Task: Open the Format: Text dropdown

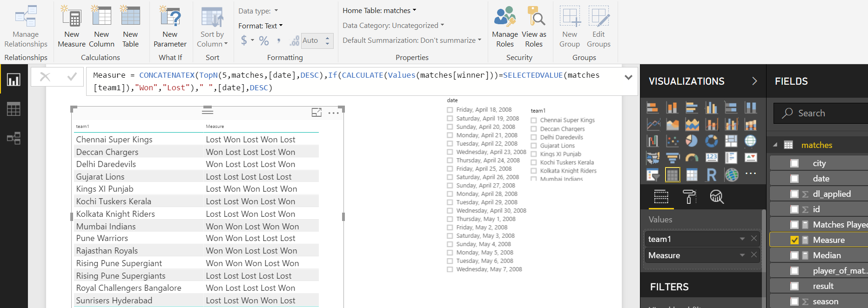Action: (261, 26)
